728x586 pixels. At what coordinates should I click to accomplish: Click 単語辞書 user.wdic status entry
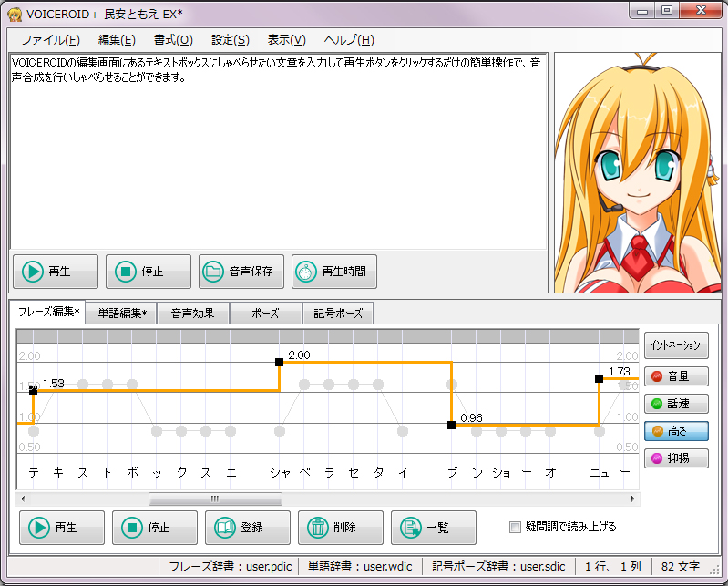[x=360, y=567]
